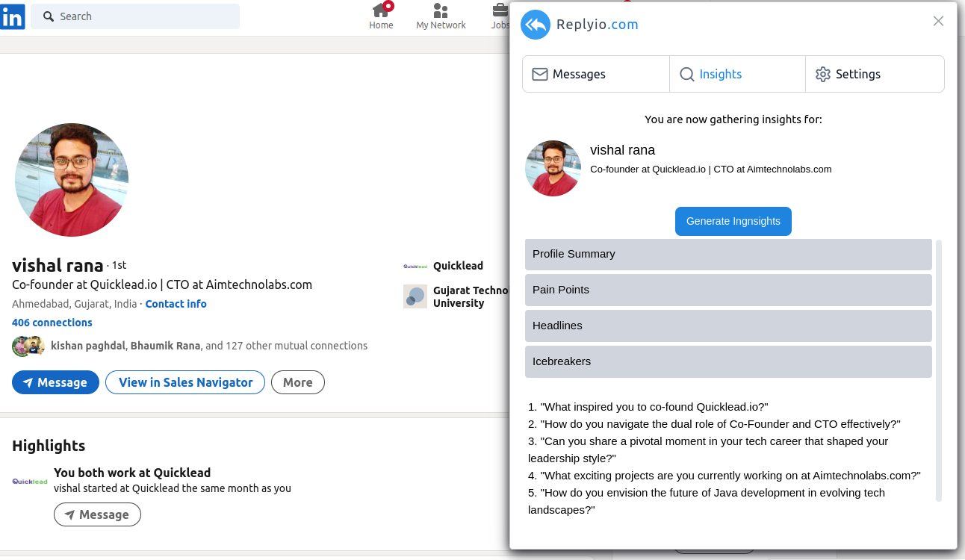Click Quicklead company logo beside profile
The image size is (965, 560).
pos(415,266)
